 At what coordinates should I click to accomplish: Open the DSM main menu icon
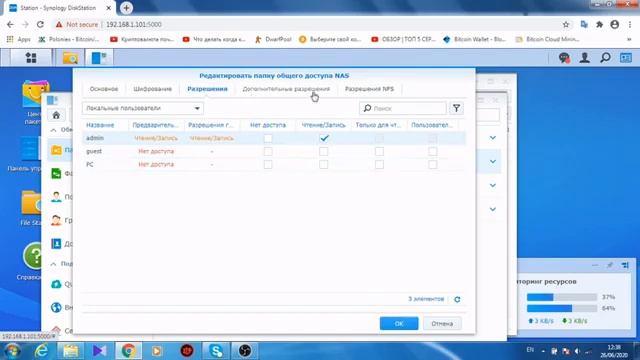(x=31, y=58)
